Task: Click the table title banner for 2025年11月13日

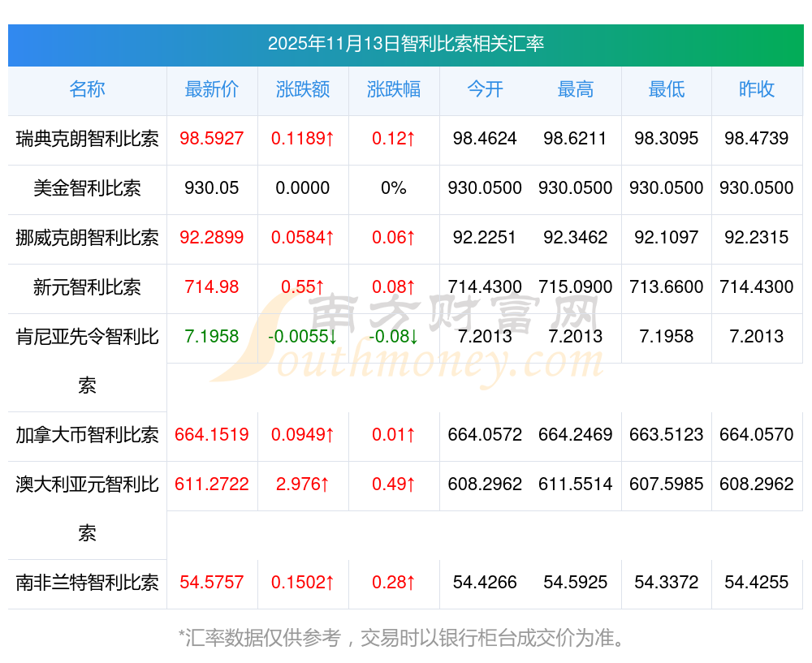Action: (x=406, y=45)
